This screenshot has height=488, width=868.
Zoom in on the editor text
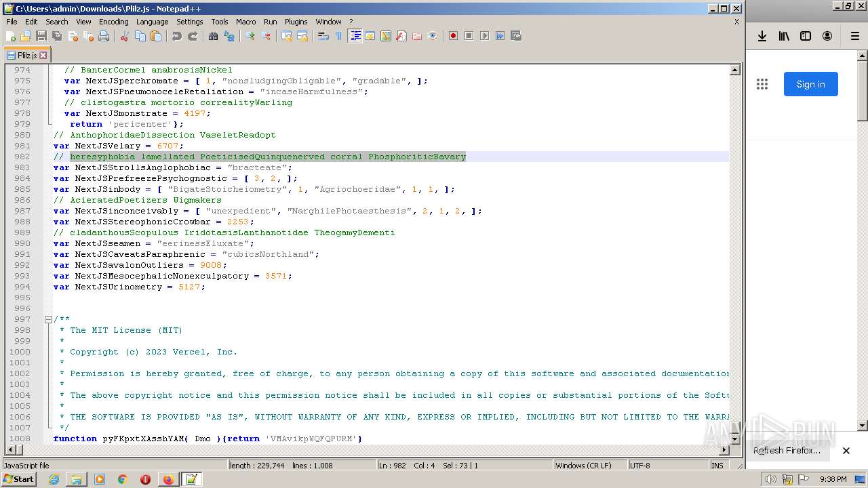(x=250, y=36)
